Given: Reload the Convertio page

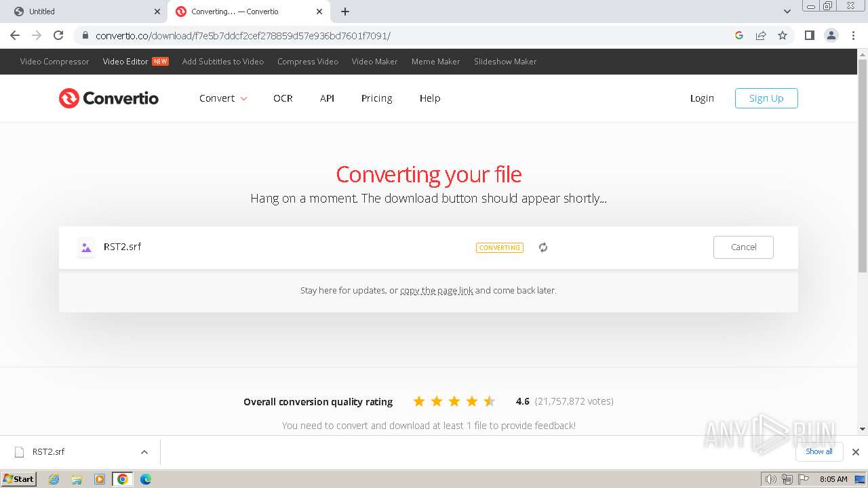Looking at the screenshot, I should click(58, 35).
